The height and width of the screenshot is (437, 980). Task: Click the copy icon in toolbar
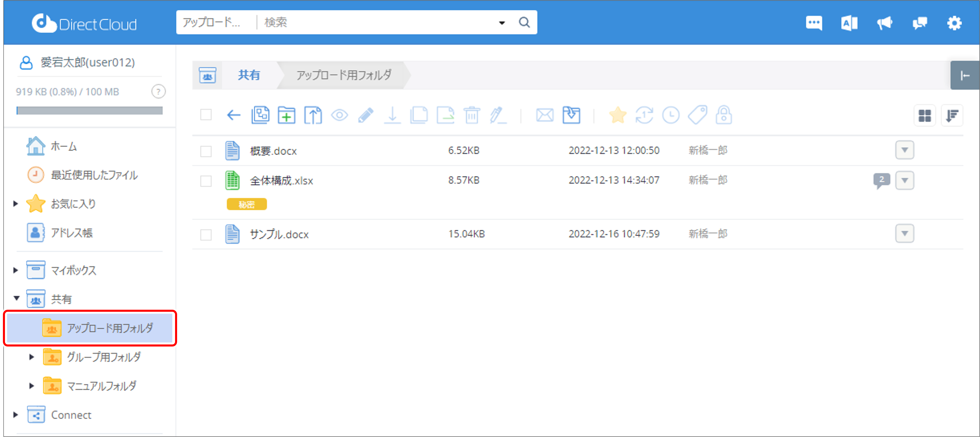point(419,115)
